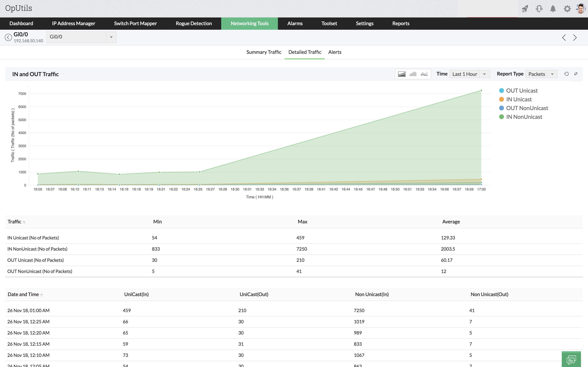Switch to line chart view
The height and width of the screenshot is (367, 588).
(x=424, y=74)
